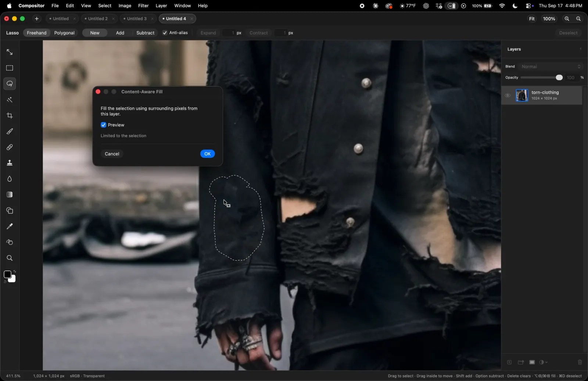The height and width of the screenshot is (381, 588).
Task: Select the Eyedropper tool
Action: click(10, 226)
